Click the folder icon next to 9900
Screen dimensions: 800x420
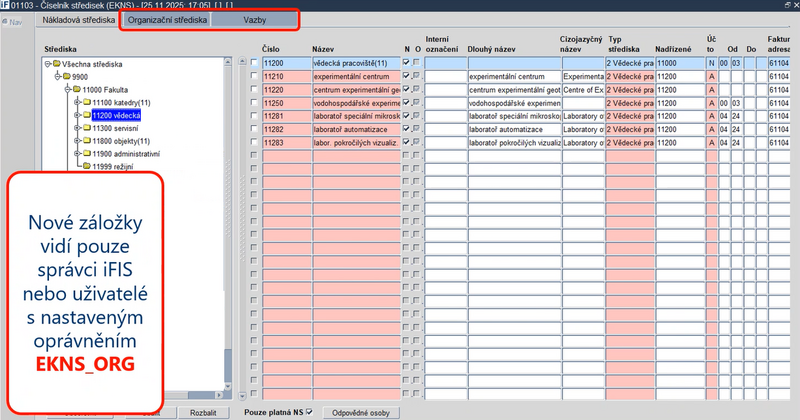pyautogui.click(x=65, y=76)
